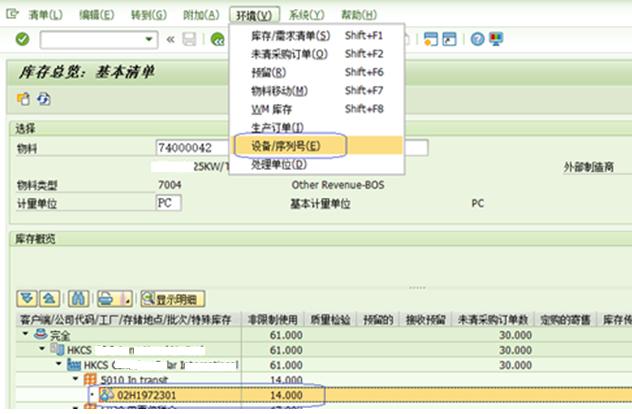
Task: Select 未清采购订单(O) menu entry
Action: [x=316, y=54]
